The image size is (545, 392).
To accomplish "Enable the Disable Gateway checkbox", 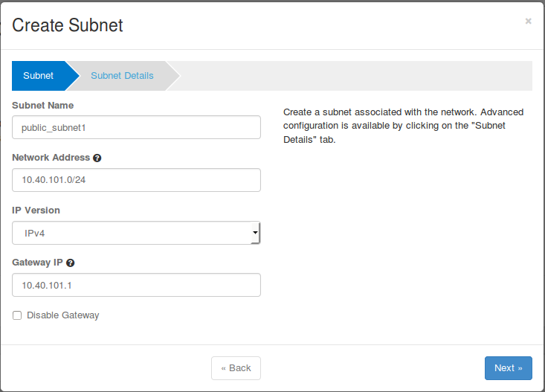I will [x=17, y=315].
